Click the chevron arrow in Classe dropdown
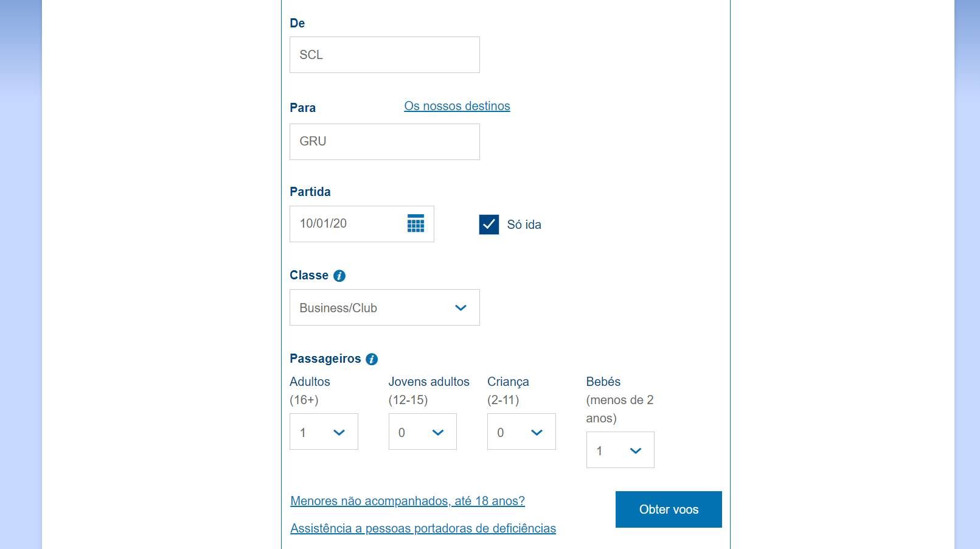 [460, 308]
